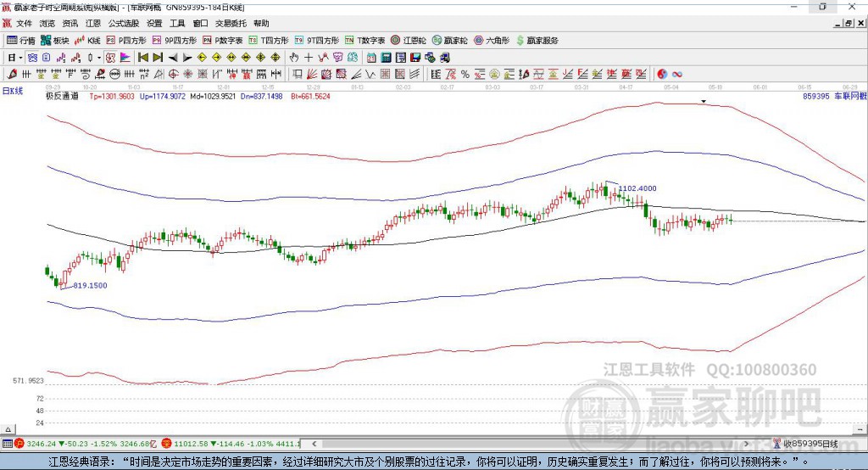Step chart left with black arrow
The width and height of the screenshot is (868, 470).
coord(173,58)
